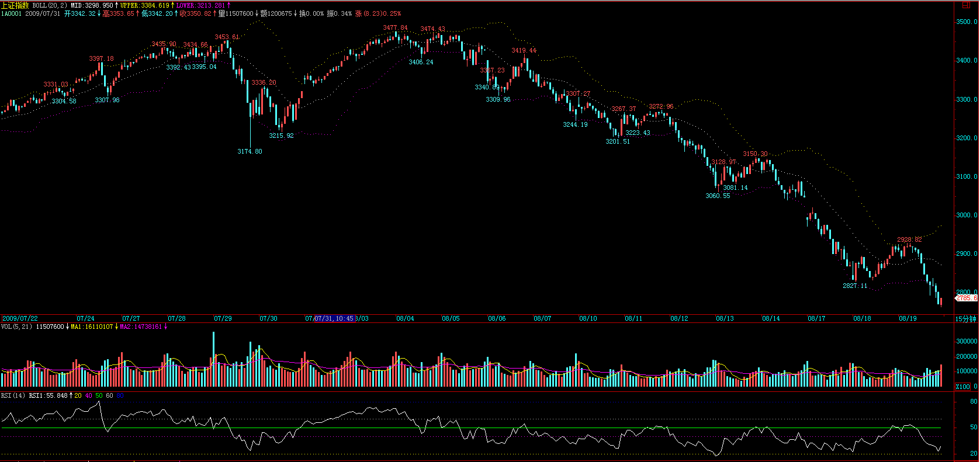Click the 3000.0 price axis label
The width and height of the screenshot is (980, 462).
click(967, 215)
